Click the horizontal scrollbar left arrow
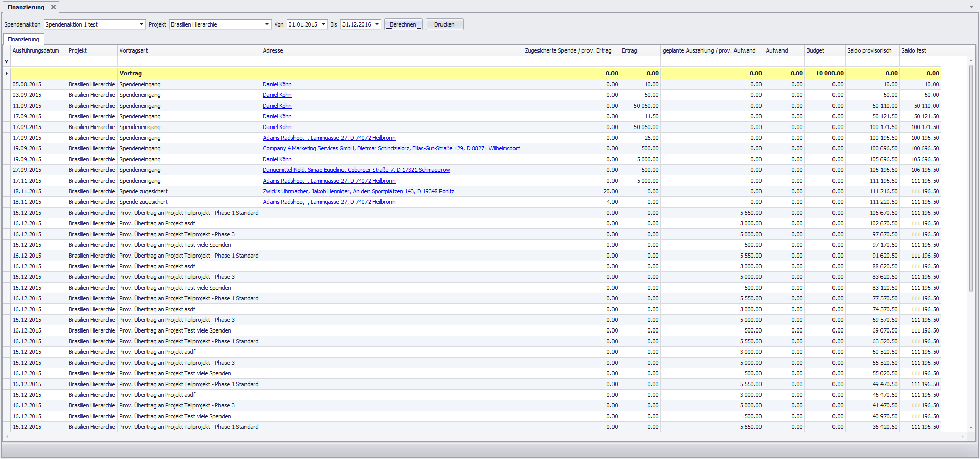The height and width of the screenshot is (459, 980). [x=6, y=437]
